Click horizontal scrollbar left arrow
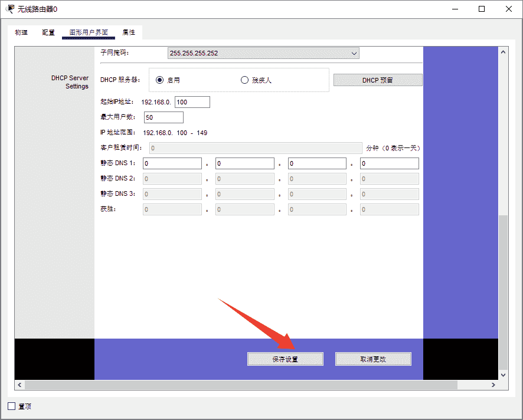This screenshot has width=523, height=420. point(19,385)
